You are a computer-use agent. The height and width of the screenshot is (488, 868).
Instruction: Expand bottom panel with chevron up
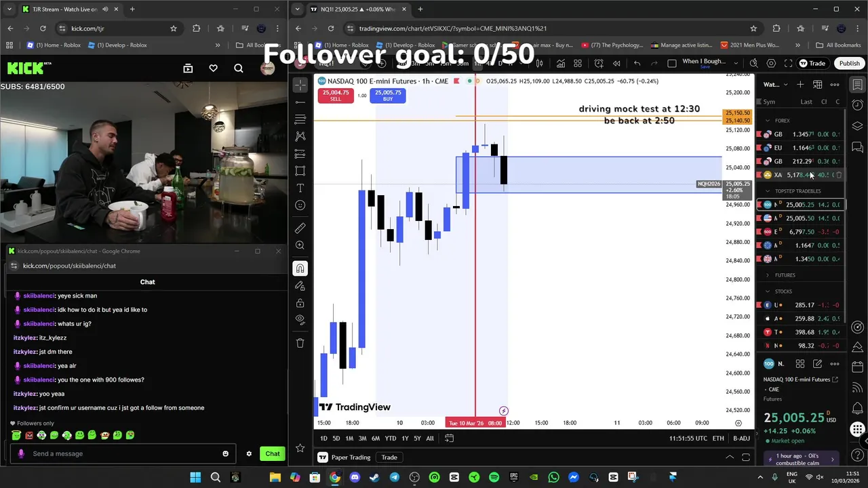(730, 457)
